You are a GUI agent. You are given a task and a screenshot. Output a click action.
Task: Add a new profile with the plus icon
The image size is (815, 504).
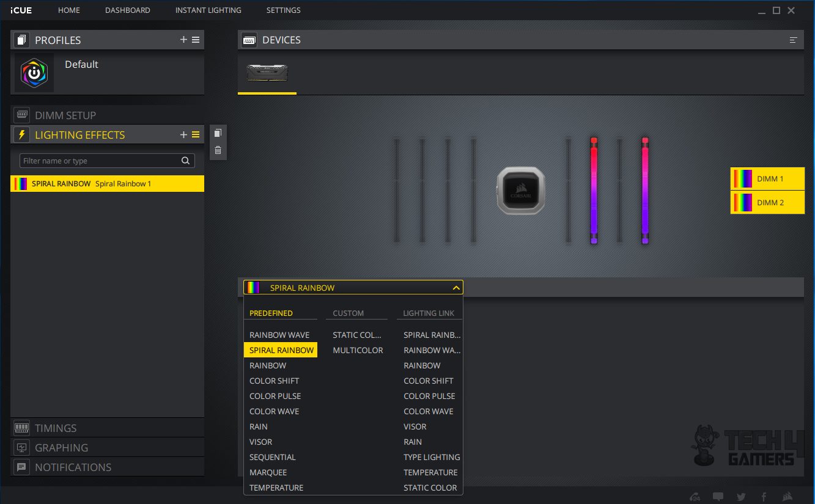click(183, 40)
